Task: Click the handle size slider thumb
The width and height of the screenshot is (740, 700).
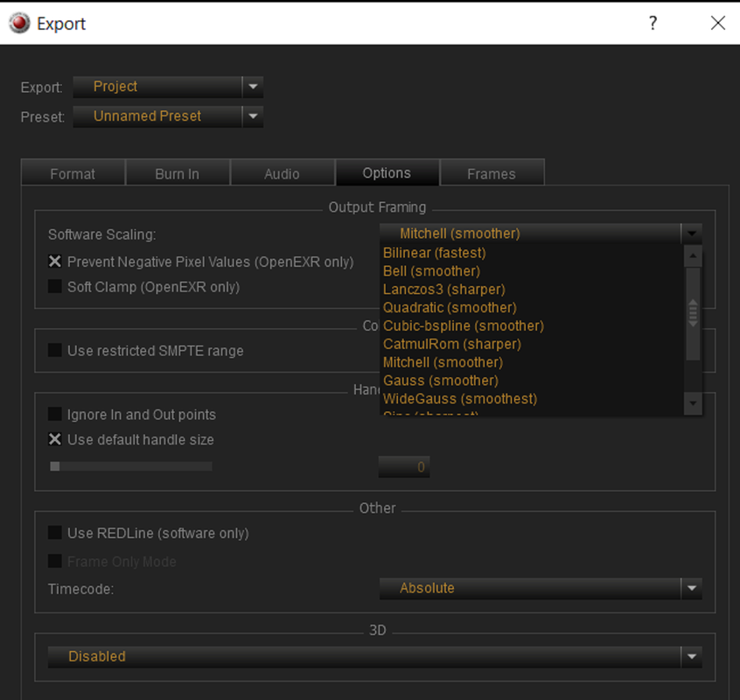Action: coord(55,466)
